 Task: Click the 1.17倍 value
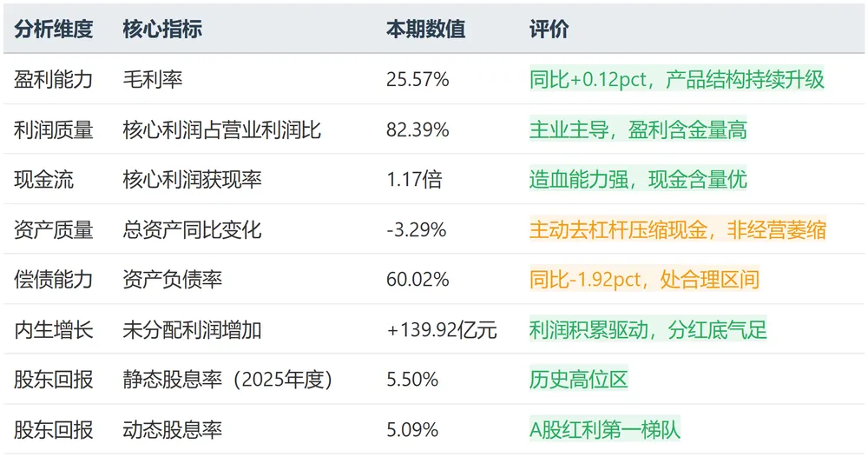[414, 180]
